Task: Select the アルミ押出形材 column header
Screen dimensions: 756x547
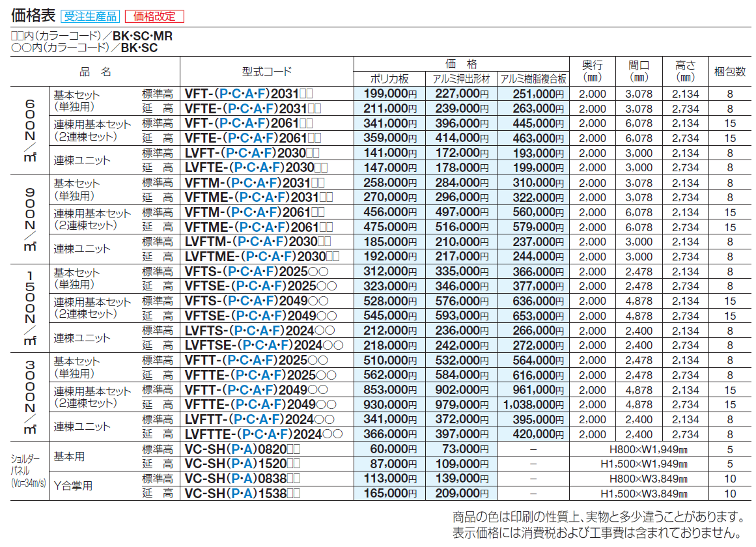Action: 461,79
